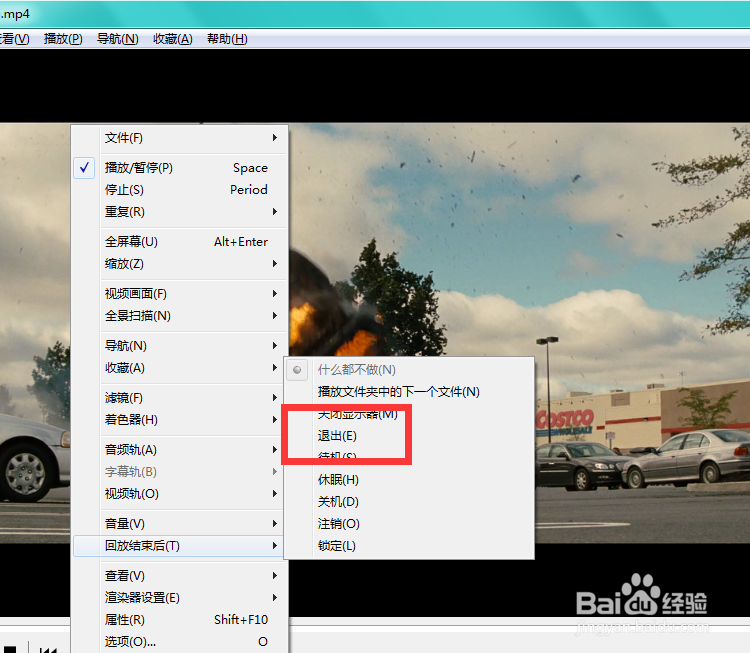Expand the 着色器(H) submenu
This screenshot has width=750, height=653.
180,420
